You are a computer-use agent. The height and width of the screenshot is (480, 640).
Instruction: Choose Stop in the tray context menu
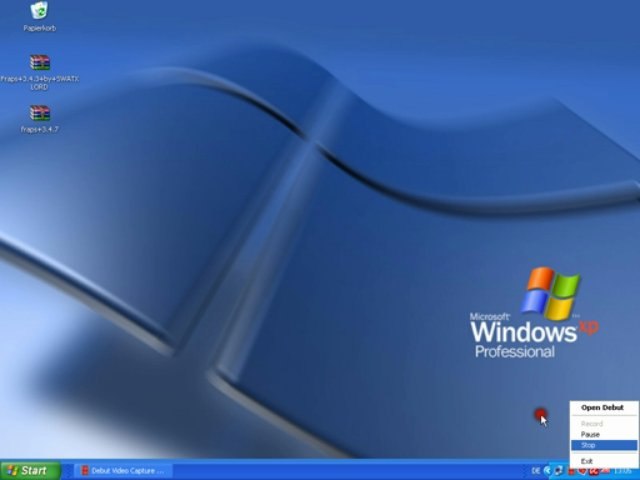coord(604,445)
